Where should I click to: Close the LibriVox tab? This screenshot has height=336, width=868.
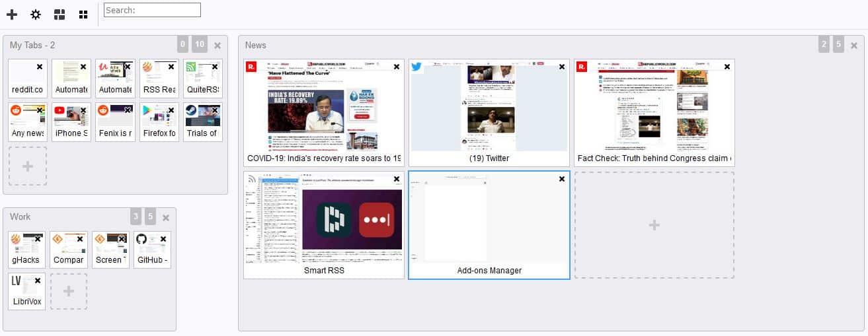tap(38, 281)
